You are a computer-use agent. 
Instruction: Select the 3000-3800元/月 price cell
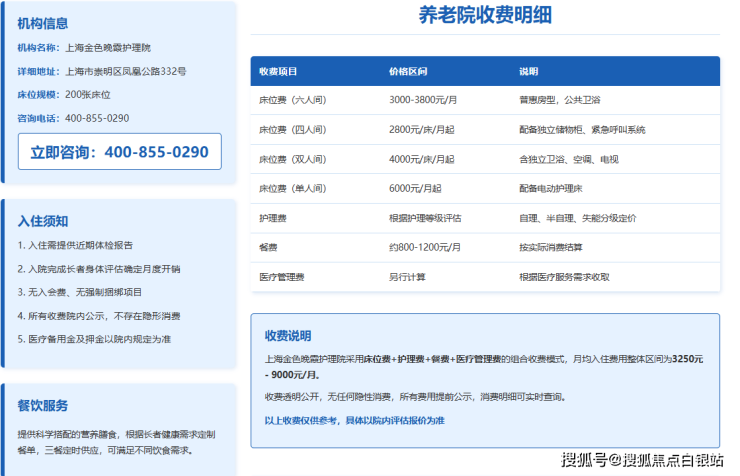point(423,100)
